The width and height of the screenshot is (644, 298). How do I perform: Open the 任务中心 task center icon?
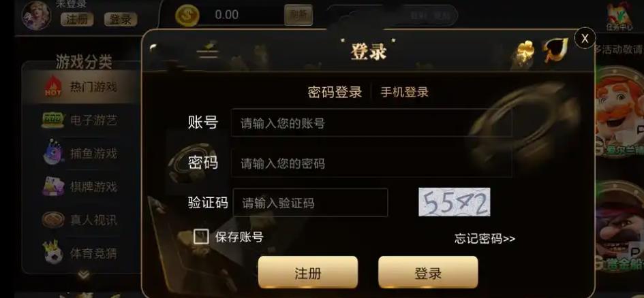click(619, 16)
